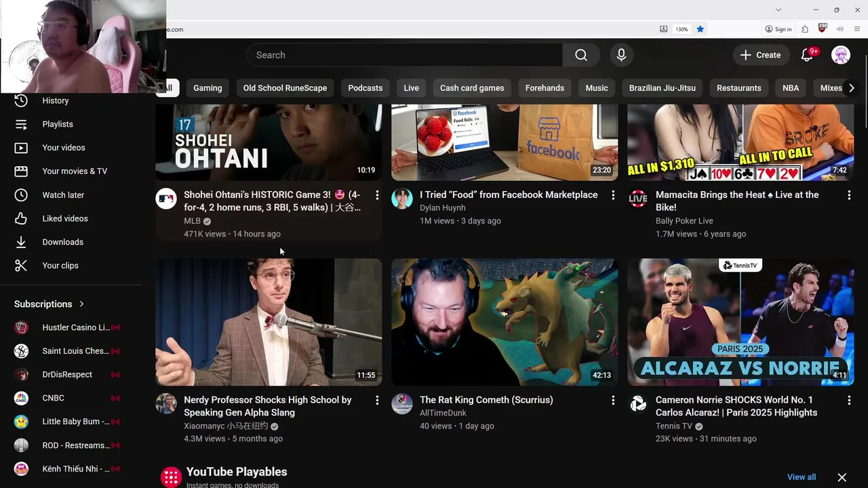Dismiss the YouTube Playables section
Viewport: 868px width, 488px height.
(842, 477)
